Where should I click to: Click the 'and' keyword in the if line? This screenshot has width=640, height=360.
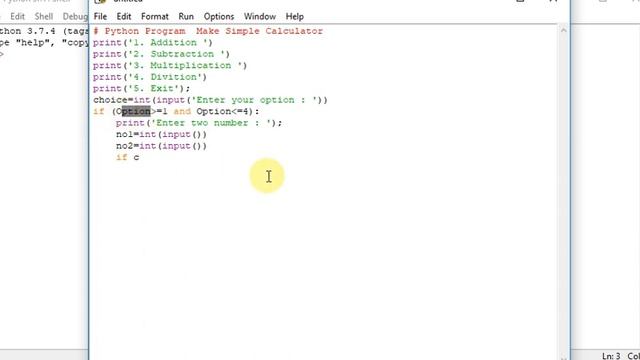pyautogui.click(x=182, y=111)
